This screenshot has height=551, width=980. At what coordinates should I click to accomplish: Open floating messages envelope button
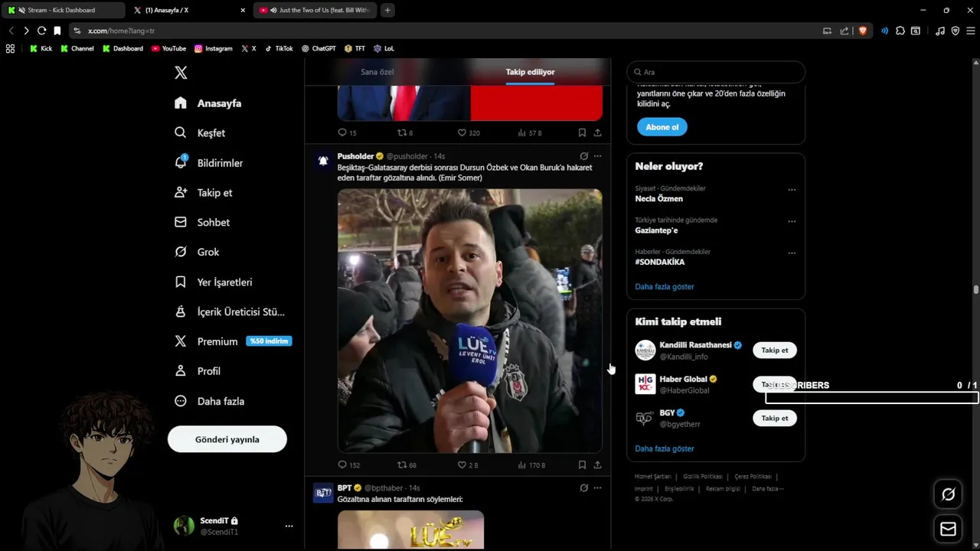point(948,529)
